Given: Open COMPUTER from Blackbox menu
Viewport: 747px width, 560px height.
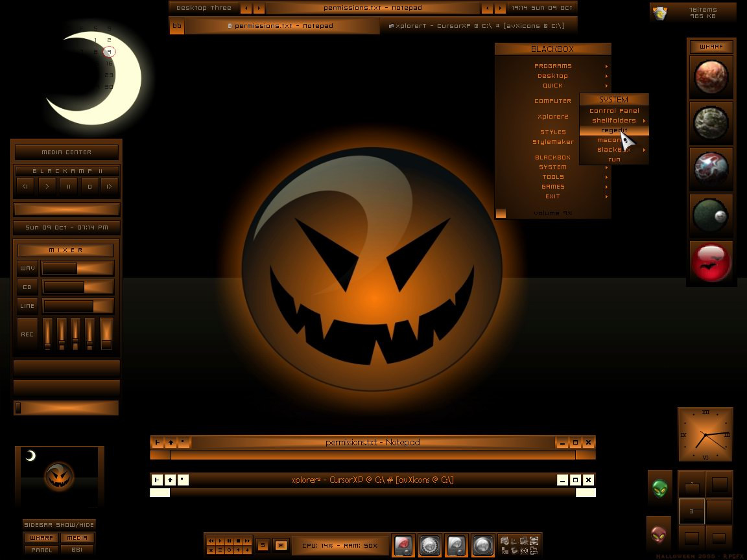Looking at the screenshot, I should click(552, 101).
